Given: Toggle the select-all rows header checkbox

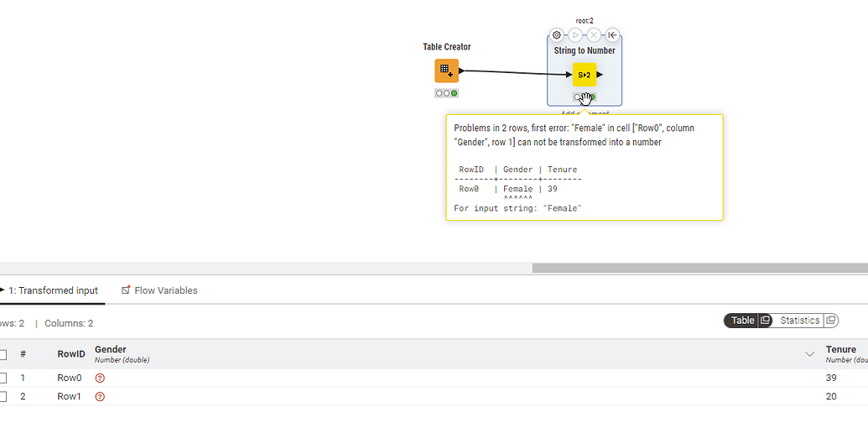Looking at the screenshot, I should coord(3,355).
